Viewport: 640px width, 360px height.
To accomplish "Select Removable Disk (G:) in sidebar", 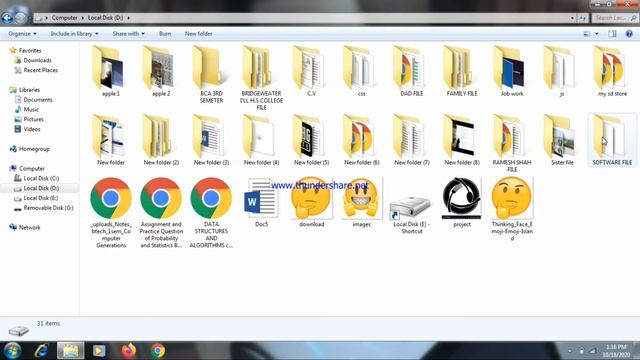I will 44,208.
